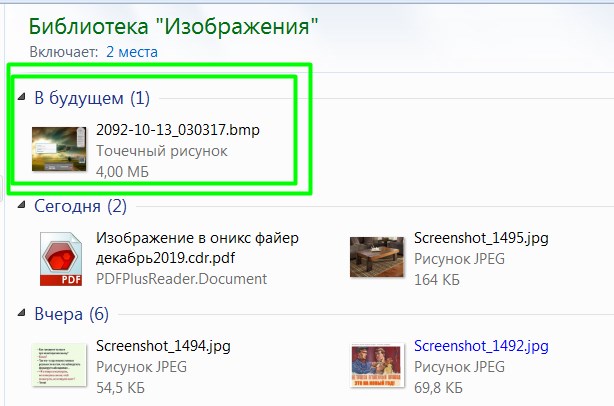
Task: Click the 'Библиотека "Изображения"' library title
Action: click(173, 27)
